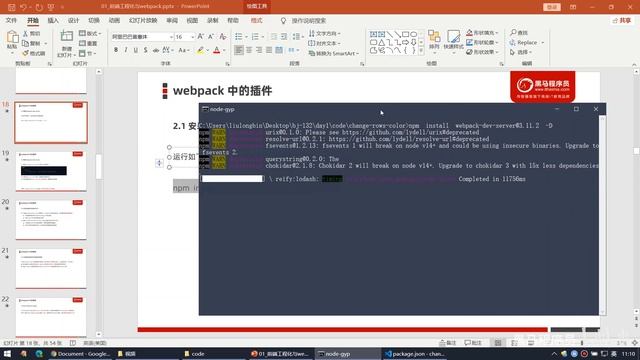Select slide 21 thumbnail
The image size is (640, 360).
pyautogui.click(x=51, y=268)
